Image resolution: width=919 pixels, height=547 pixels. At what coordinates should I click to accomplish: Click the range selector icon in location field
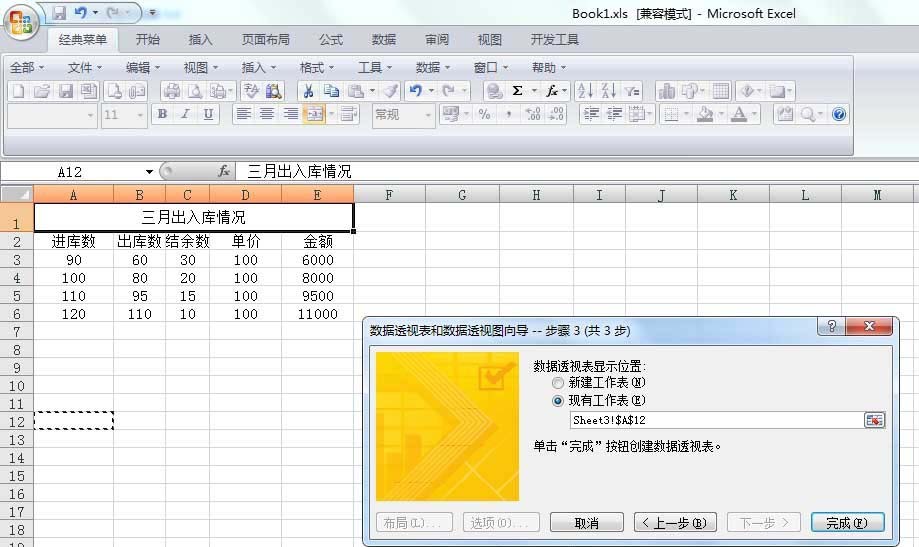click(874, 420)
